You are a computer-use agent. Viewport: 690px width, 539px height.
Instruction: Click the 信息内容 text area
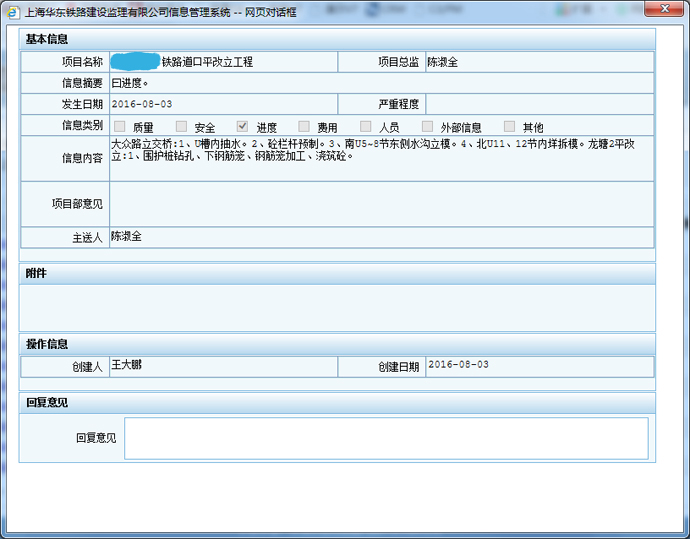(380, 158)
